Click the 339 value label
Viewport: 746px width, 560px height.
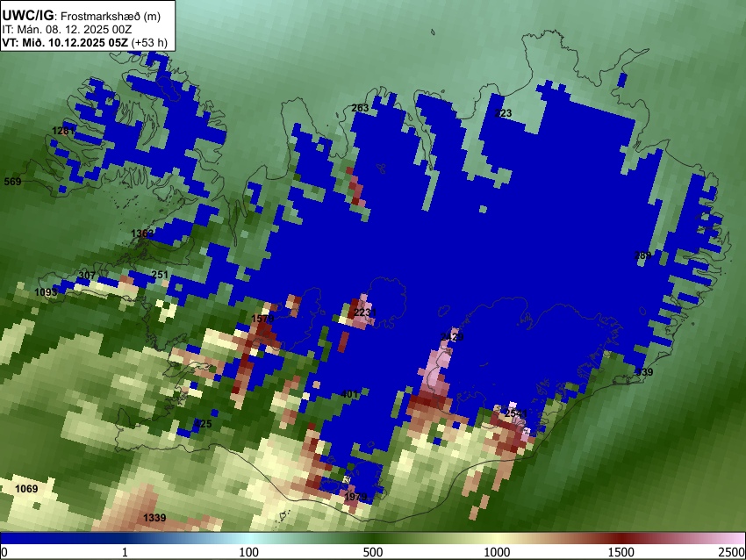[645, 372]
